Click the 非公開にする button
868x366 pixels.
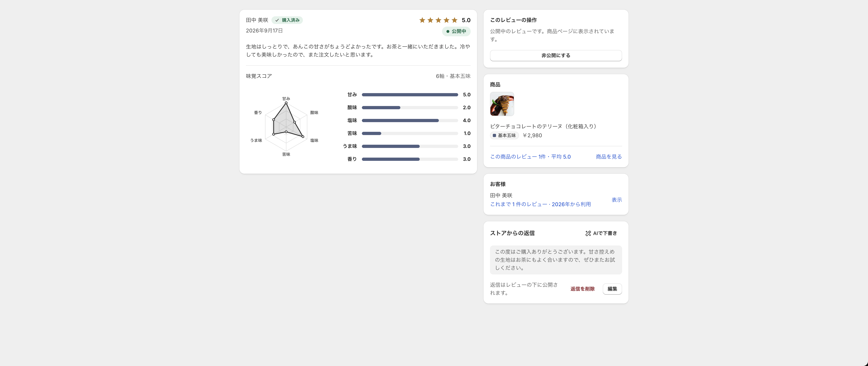tap(556, 56)
